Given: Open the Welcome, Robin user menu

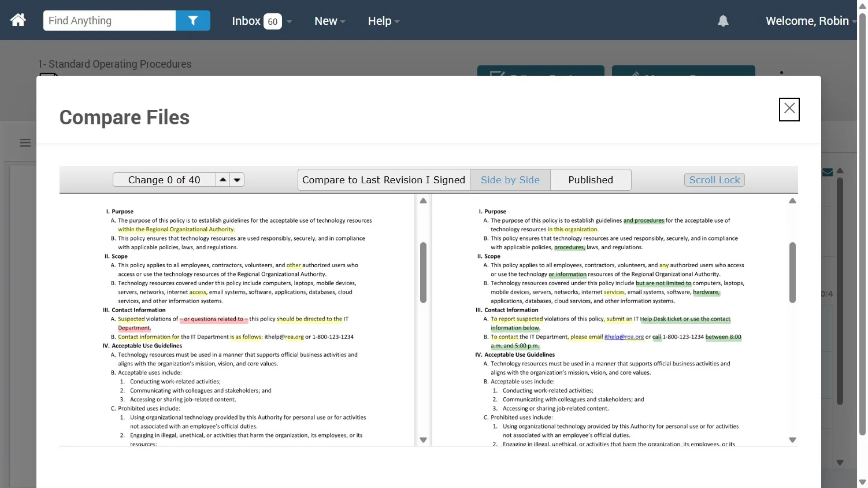Looking at the screenshot, I should (811, 21).
